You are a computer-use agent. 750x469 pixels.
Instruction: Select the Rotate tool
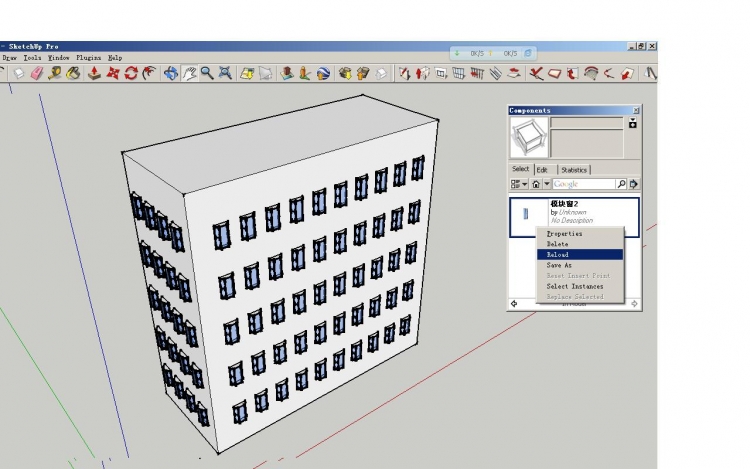click(131, 73)
